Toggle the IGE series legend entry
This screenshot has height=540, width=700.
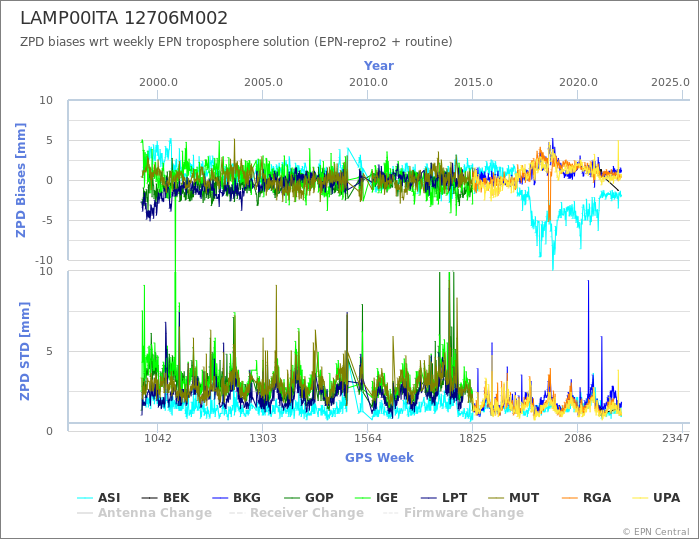point(375,498)
